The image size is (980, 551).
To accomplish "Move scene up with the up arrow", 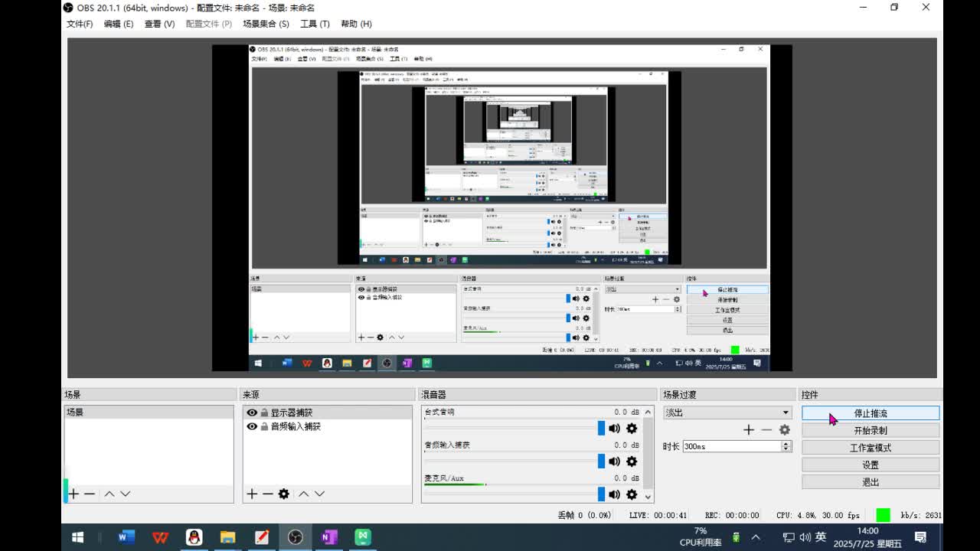I will click(x=109, y=494).
